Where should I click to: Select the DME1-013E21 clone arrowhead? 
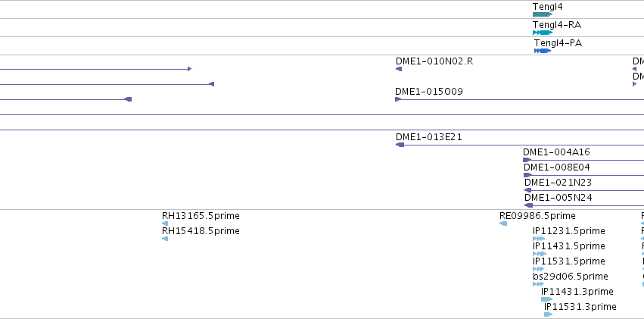click(400, 145)
